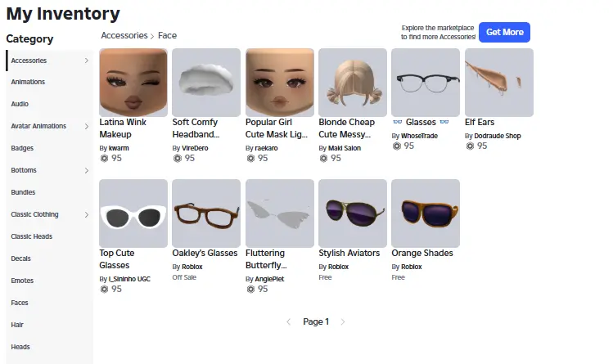Viewport: 613px width, 364px height.
Task: Go to the previous inventory page arrow
Action: click(289, 321)
